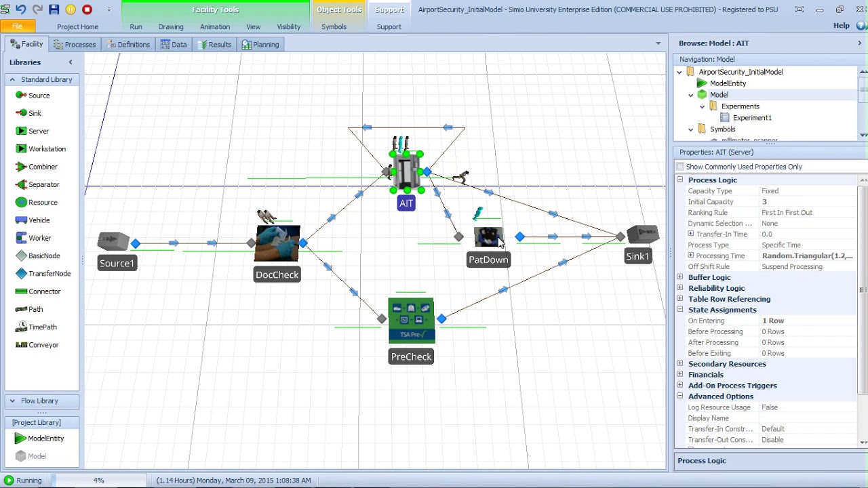
Task: Switch to the Definitions window tab
Action: [x=128, y=45]
